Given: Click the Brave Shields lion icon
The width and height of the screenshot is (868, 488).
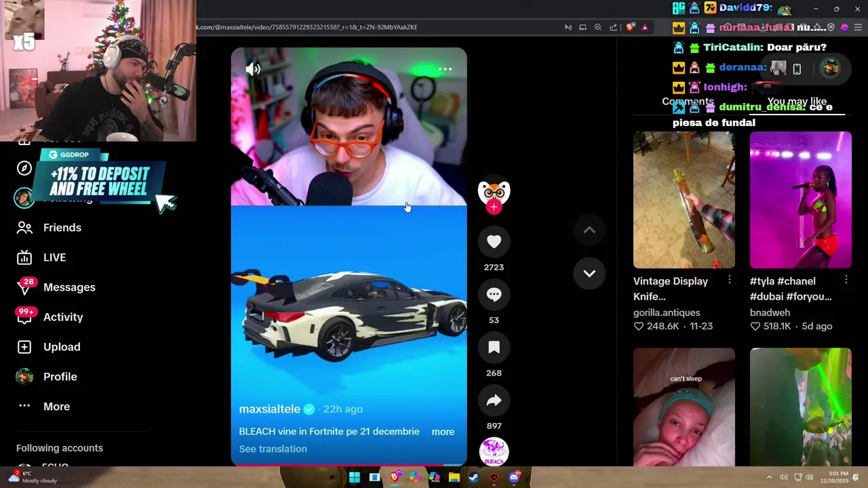Looking at the screenshot, I should coord(631,27).
